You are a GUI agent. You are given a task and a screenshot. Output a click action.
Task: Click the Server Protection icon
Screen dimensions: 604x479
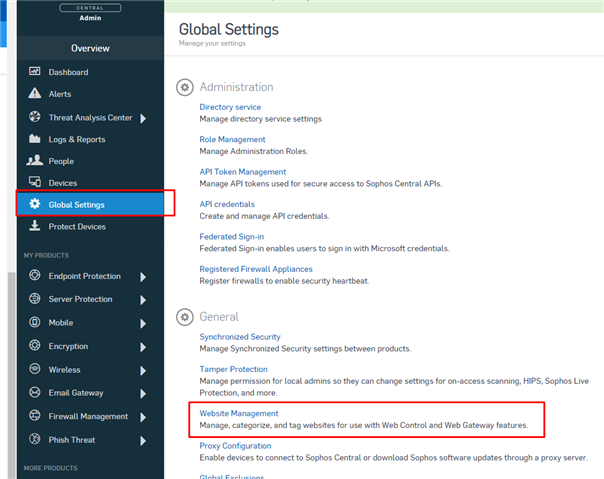(x=35, y=298)
